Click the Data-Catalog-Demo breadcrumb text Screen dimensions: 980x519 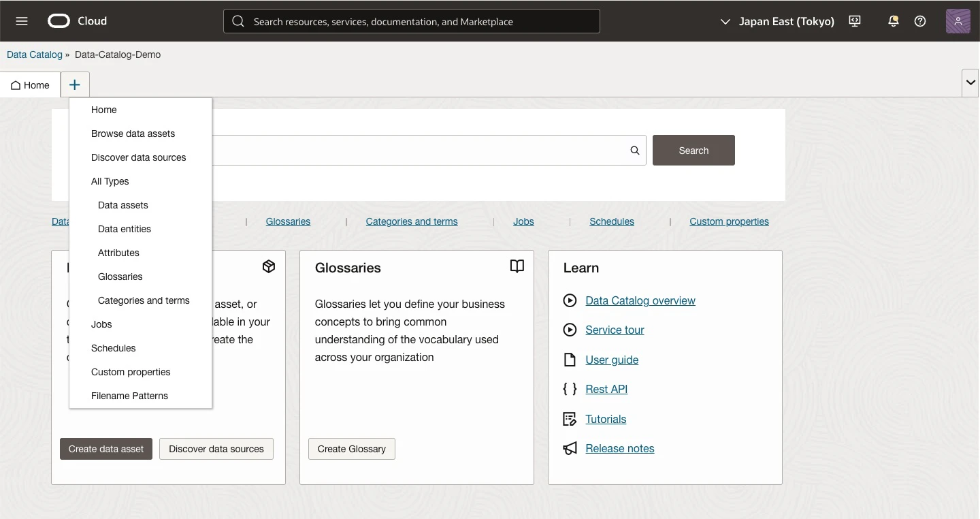click(x=118, y=54)
